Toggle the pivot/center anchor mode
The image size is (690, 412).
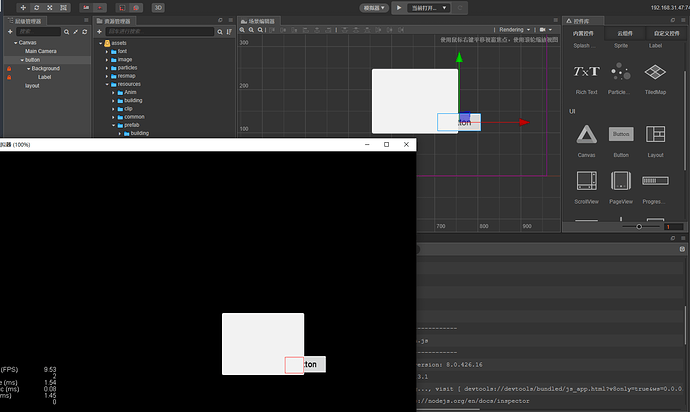tap(86, 7)
